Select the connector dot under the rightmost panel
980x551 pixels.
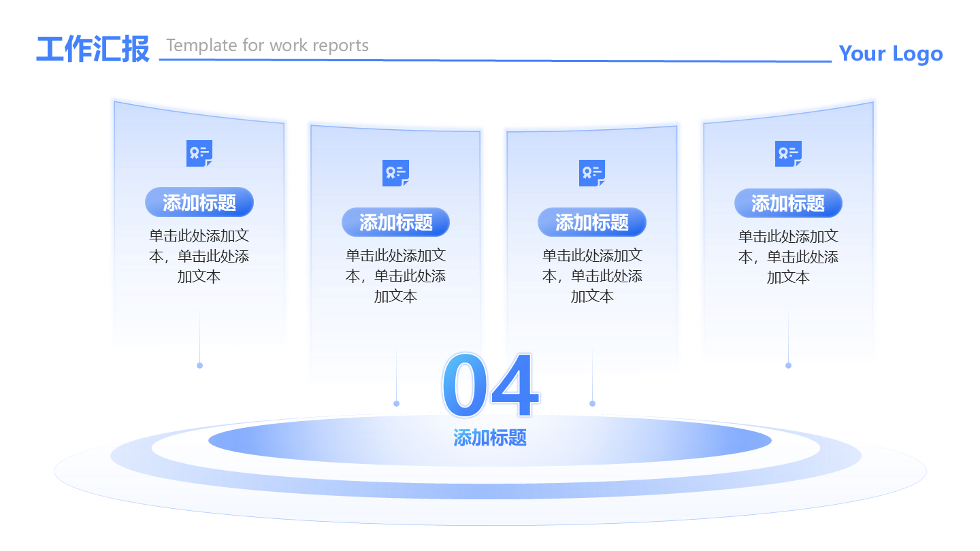788,365
